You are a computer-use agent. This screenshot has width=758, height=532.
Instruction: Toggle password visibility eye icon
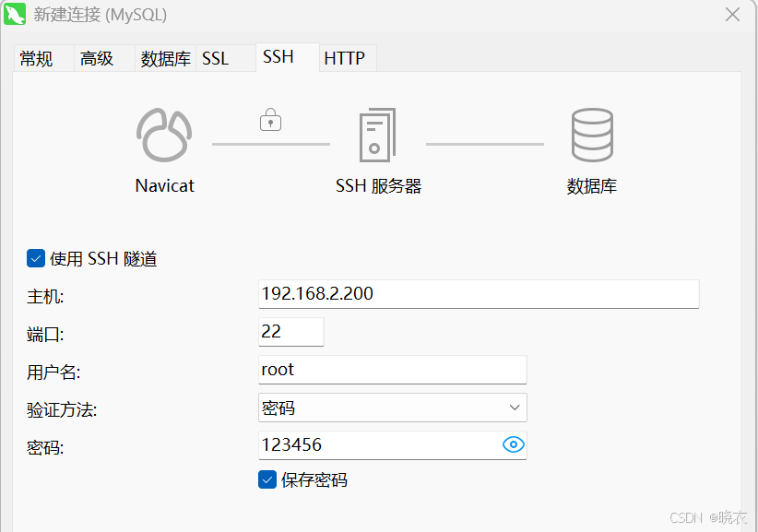click(x=514, y=444)
